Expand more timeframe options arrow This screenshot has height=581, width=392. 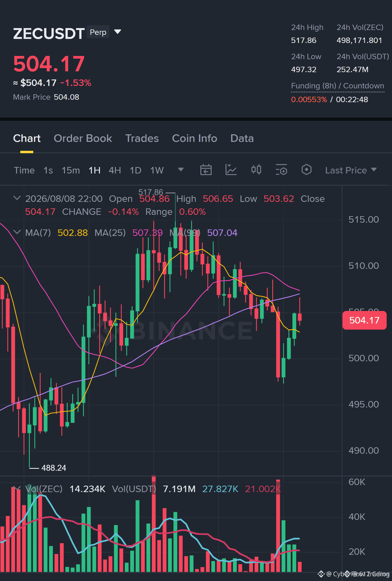point(181,170)
